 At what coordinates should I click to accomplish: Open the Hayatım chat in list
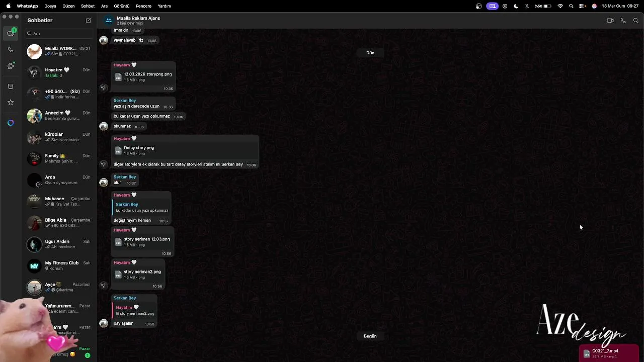pyautogui.click(x=59, y=73)
